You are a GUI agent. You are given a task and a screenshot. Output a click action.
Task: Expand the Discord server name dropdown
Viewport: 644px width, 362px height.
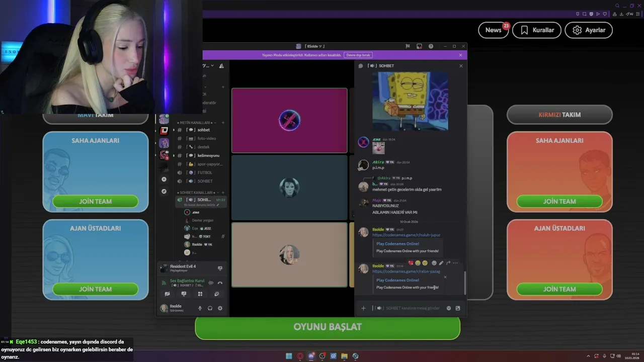click(212, 66)
